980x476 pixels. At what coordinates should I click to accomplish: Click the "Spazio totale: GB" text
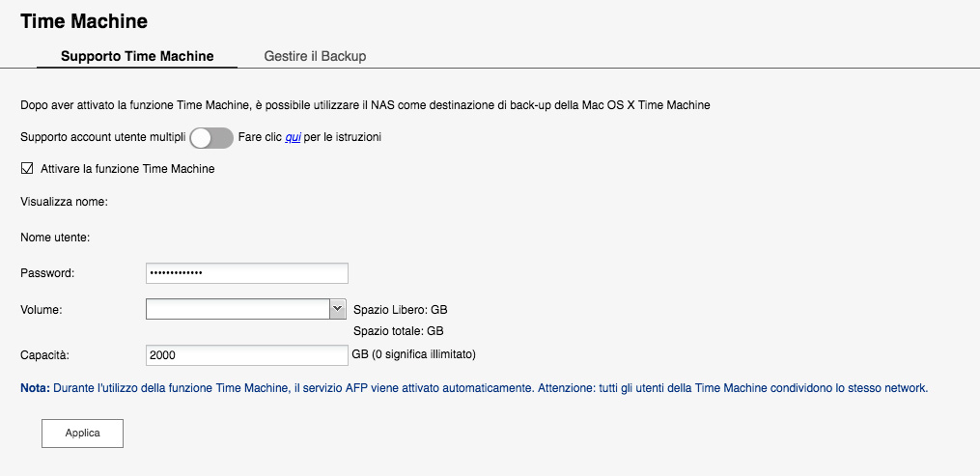[398, 330]
